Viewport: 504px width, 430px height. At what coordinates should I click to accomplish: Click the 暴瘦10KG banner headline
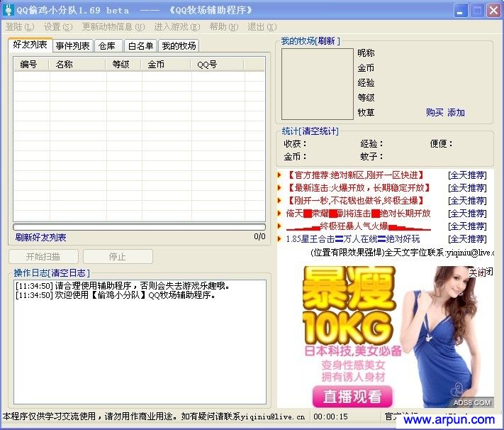pyautogui.click(x=349, y=304)
